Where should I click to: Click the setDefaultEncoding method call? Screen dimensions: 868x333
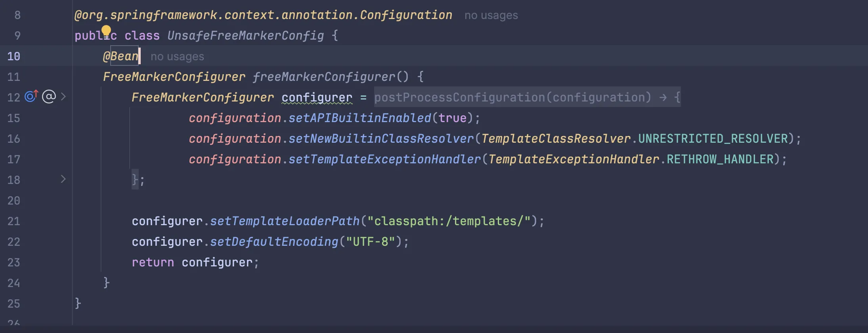tap(274, 242)
